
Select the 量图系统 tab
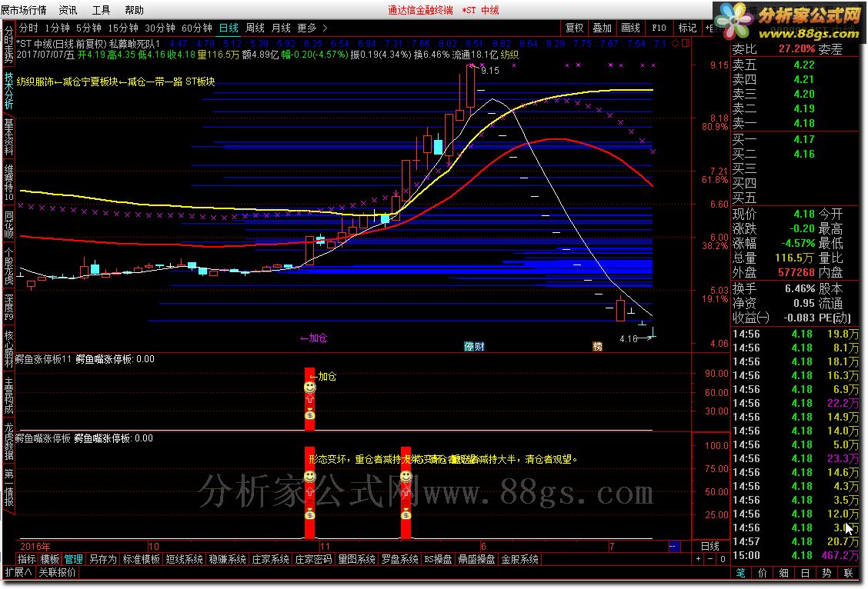(x=357, y=559)
